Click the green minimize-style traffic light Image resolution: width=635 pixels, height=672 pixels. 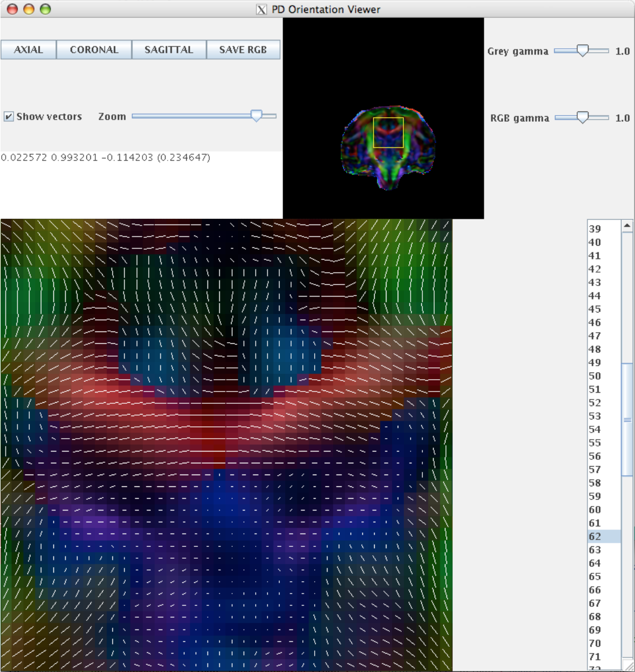45,9
